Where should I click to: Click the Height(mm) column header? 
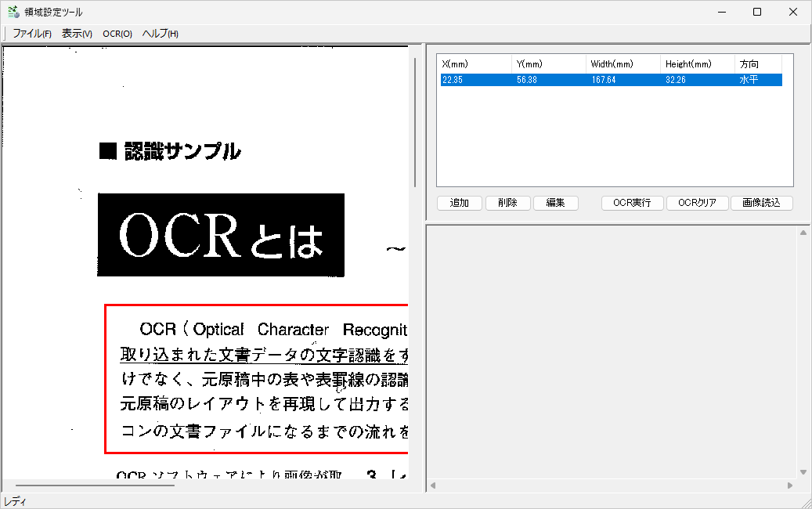click(x=697, y=64)
